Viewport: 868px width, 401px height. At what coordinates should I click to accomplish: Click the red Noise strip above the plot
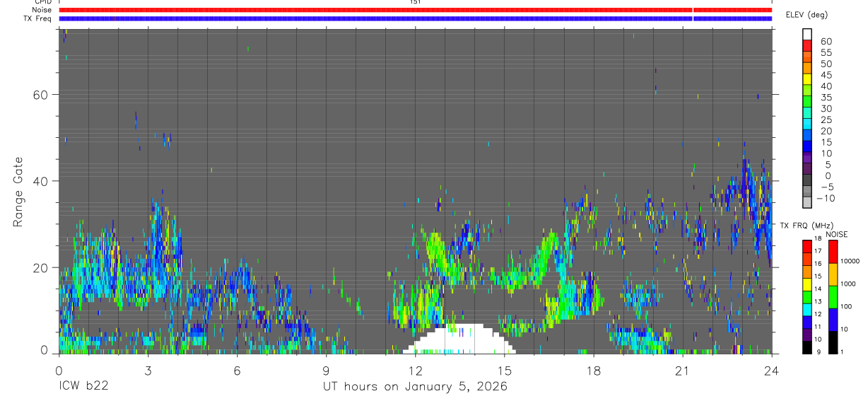coord(415,10)
